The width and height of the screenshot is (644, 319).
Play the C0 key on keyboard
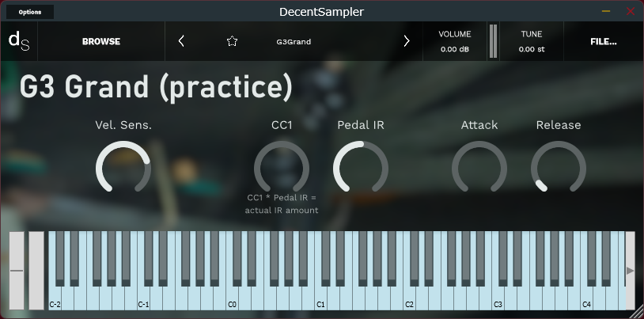(x=232, y=298)
